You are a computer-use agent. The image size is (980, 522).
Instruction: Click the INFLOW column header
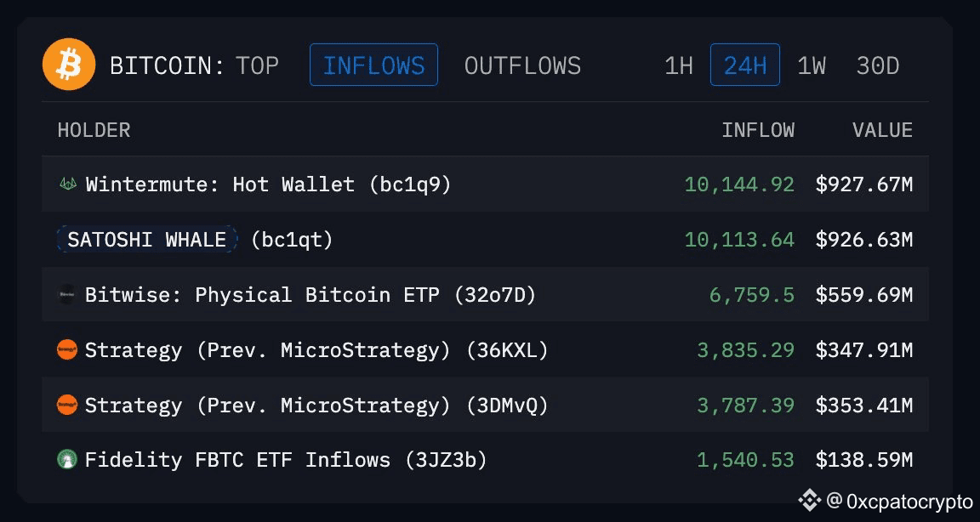click(758, 130)
